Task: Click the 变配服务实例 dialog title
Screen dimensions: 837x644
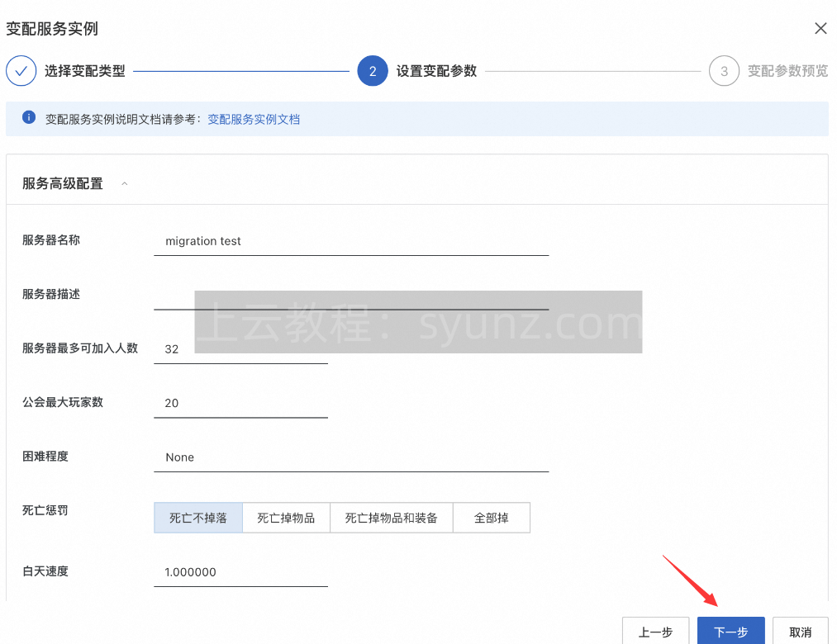Action: point(52,28)
